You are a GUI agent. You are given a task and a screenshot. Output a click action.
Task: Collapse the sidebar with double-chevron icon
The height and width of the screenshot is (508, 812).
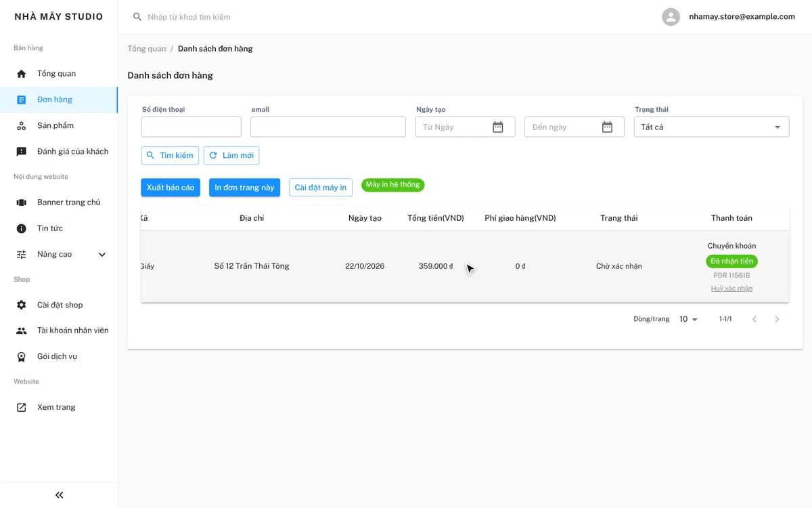click(x=59, y=495)
